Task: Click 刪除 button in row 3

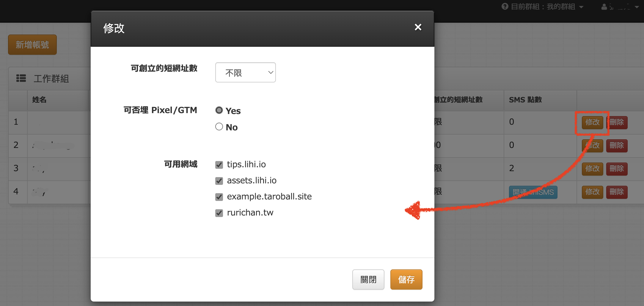Action: click(x=617, y=169)
